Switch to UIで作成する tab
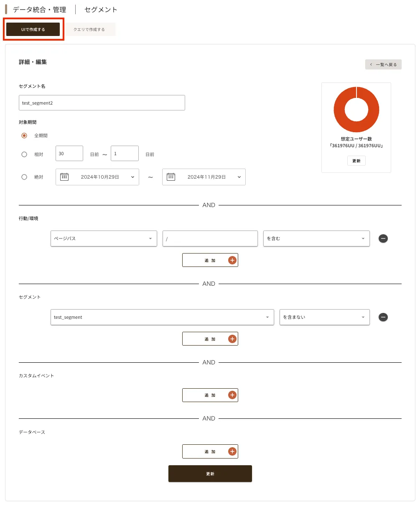The width and height of the screenshot is (420, 510). (x=33, y=29)
